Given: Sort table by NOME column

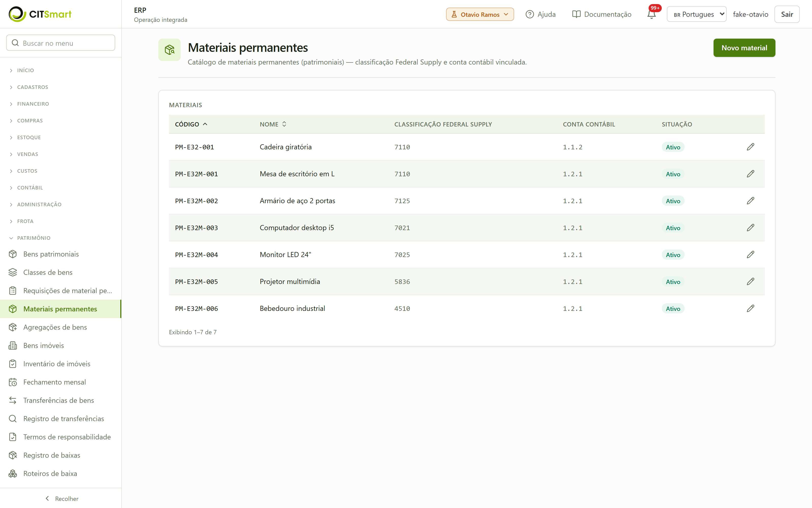Looking at the screenshot, I should point(273,124).
